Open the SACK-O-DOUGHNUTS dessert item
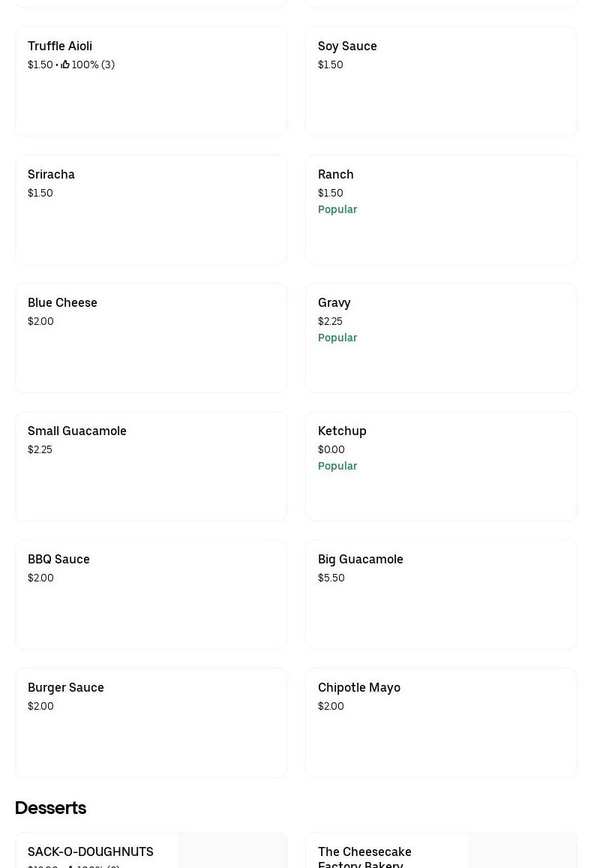Viewport: 603px width, 868px height. pyautogui.click(x=91, y=851)
